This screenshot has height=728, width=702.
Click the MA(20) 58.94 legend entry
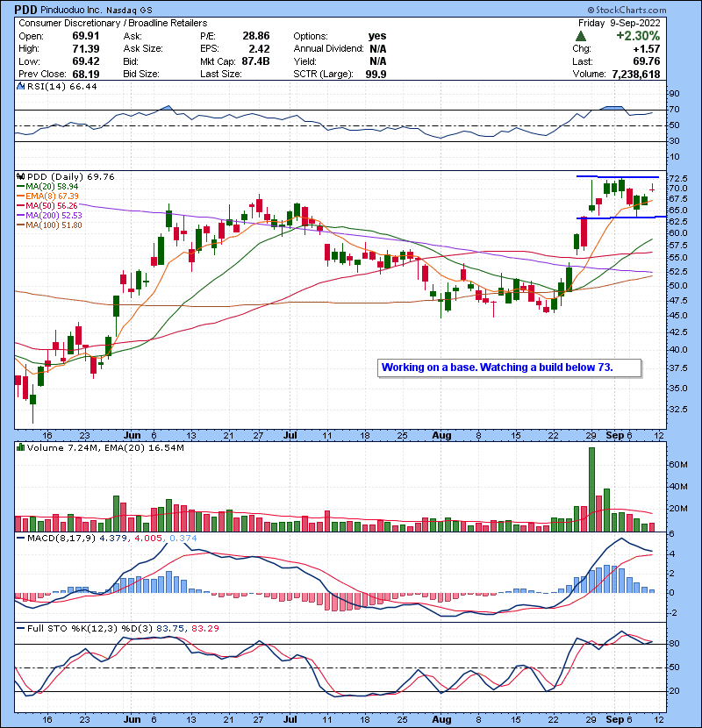pyautogui.click(x=47, y=187)
